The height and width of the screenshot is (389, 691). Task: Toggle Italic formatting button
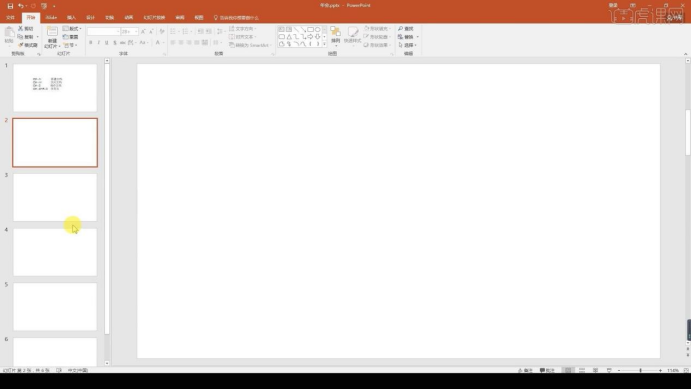[x=99, y=43]
